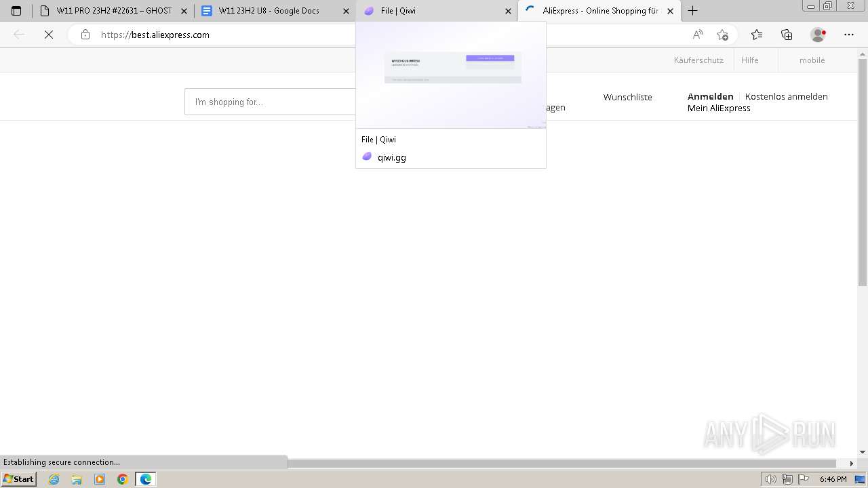
Task: Open Wunschliste
Action: coord(628,98)
